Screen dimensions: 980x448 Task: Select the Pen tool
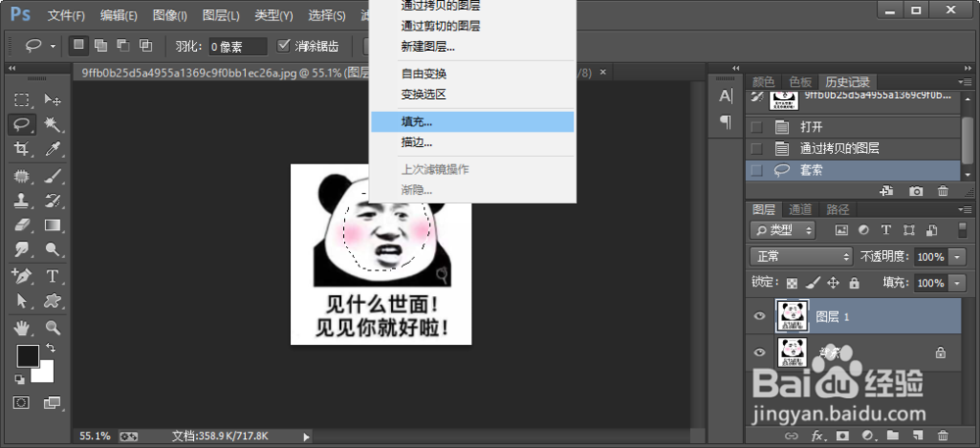click(22, 276)
